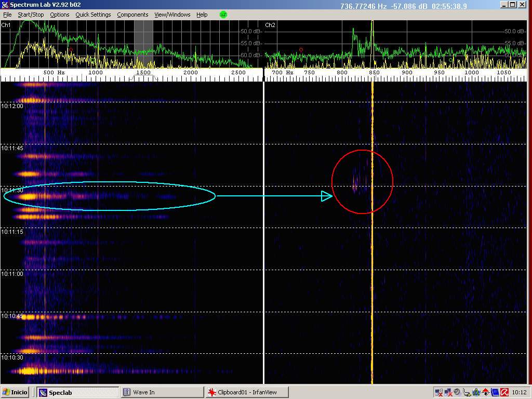Switch to Clipboard01 - IrfanView taskbar window

click(x=247, y=392)
